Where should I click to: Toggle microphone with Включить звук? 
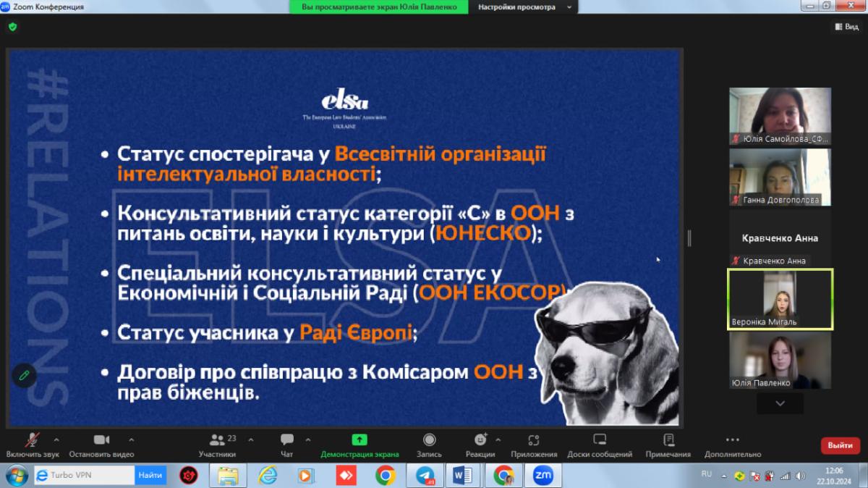pyautogui.click(x=33, y=440)
